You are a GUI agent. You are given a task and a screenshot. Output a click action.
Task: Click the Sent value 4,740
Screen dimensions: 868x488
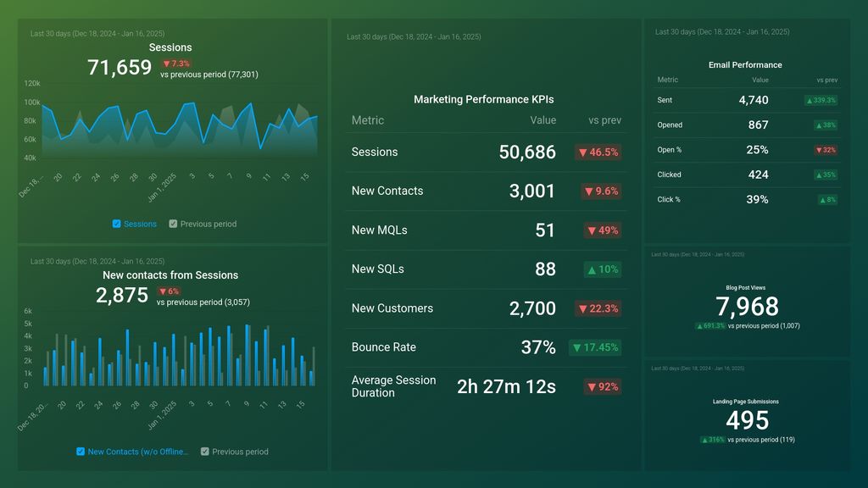754,100
